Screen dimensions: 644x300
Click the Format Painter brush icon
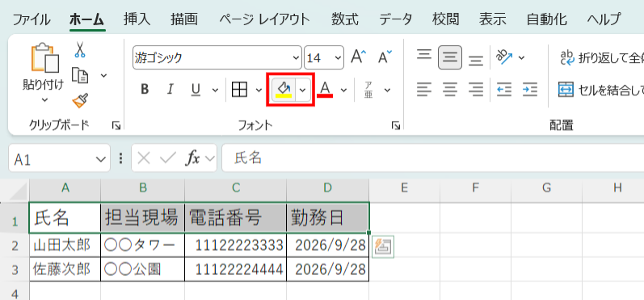point(80,100)
